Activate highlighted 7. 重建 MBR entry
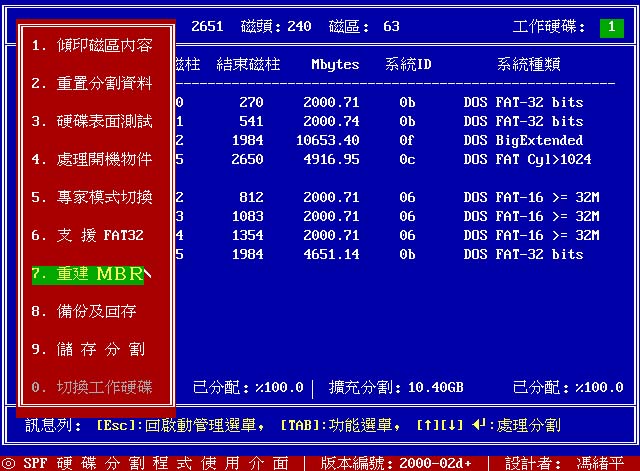640x471 pixels. [x=88, y=274]
